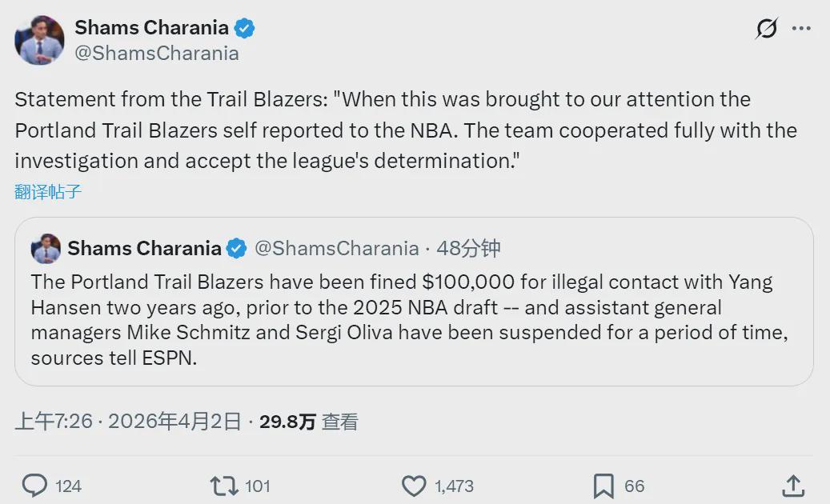Image resolution: width=830 pixels, height=504 pixels.
Task: Open Grok actions on this post
Action: [x=767, y=27]
